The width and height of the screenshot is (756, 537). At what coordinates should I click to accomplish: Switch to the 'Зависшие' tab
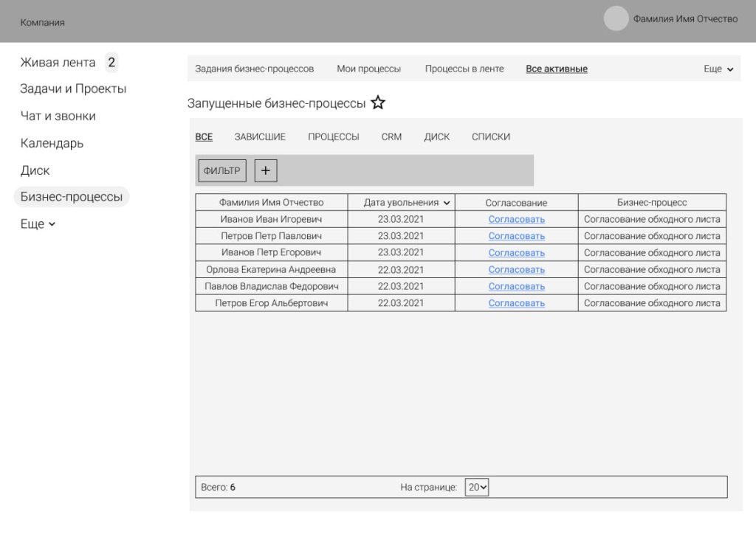click(260, 137)
